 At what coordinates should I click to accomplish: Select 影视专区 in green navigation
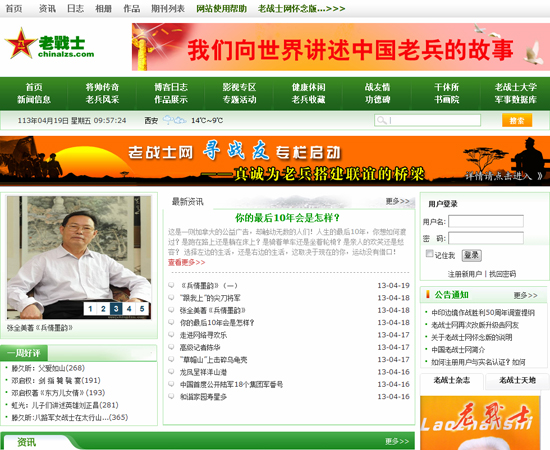pyautogui.click(x=239, y=87)
